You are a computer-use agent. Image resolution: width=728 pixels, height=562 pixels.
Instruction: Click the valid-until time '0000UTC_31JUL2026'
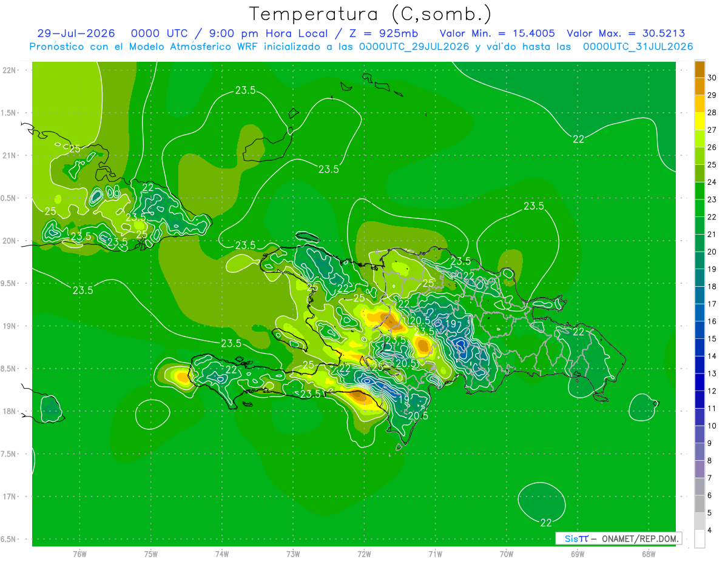(x=638, y=47)
